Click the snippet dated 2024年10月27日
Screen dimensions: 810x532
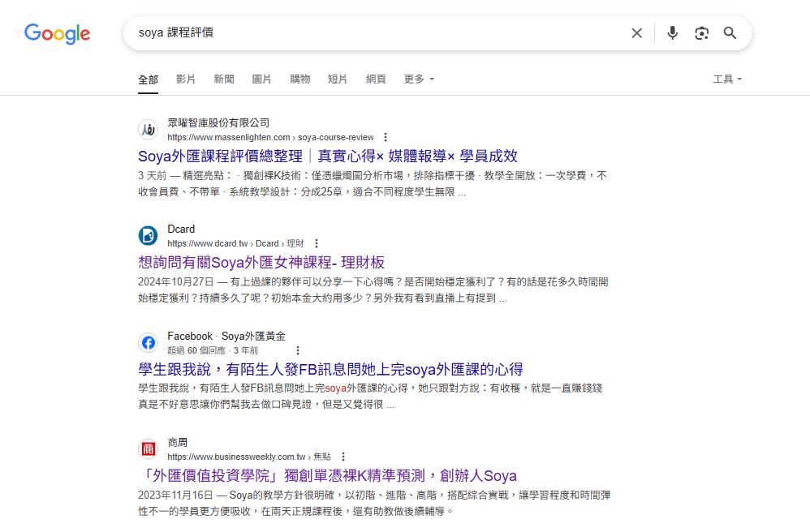click(x=373, y=290)
